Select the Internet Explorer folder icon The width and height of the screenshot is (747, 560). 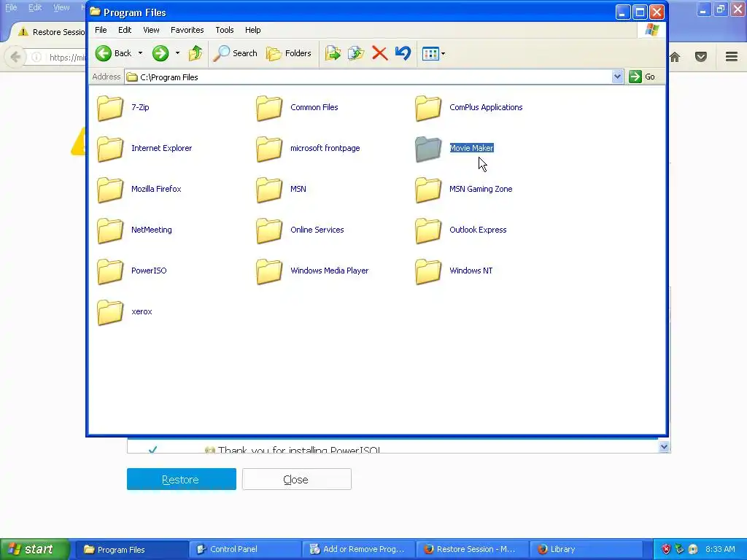(110, 149)
